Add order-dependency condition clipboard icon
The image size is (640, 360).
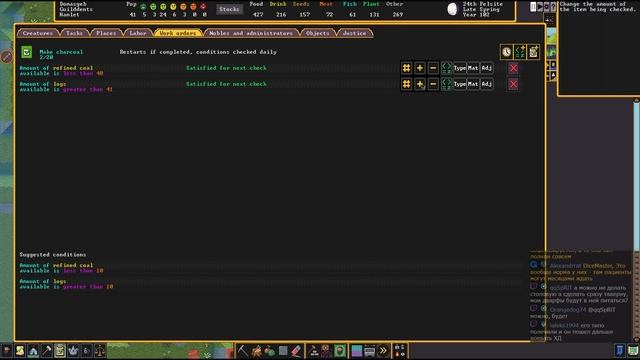533,52
